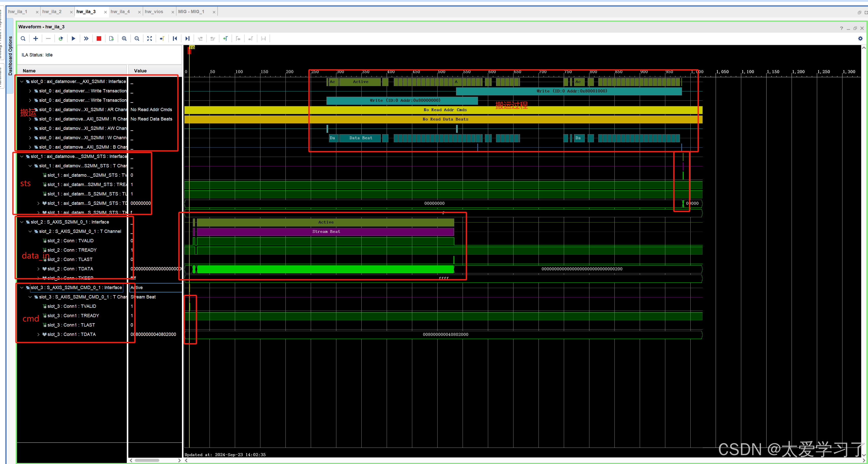Add a new marker to the waveform

click(x=225, y=38)
